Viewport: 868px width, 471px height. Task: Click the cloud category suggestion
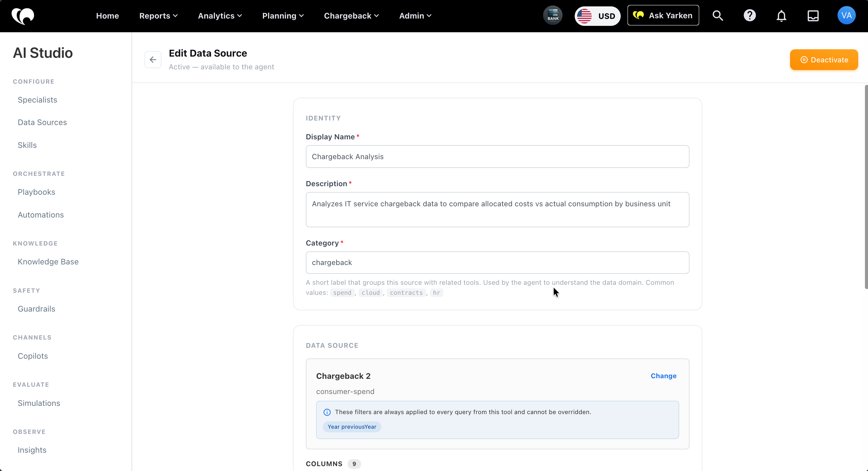coord(370,293)
